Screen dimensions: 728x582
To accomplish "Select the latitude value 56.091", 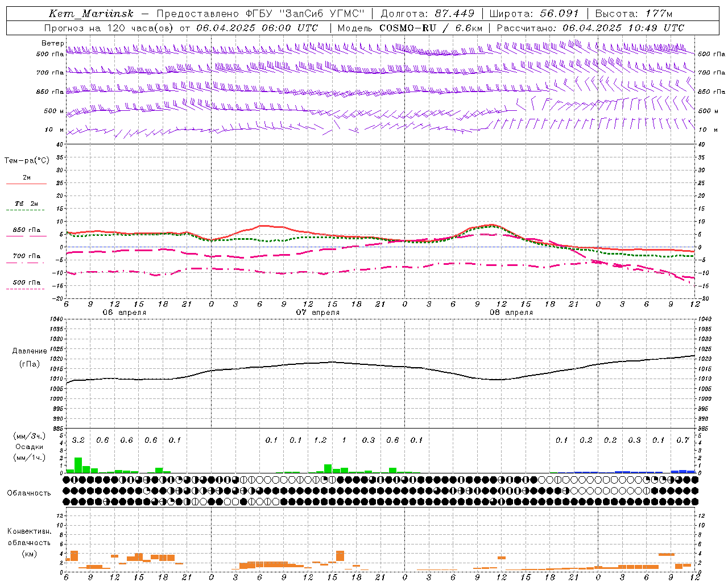I will (559, 14).
